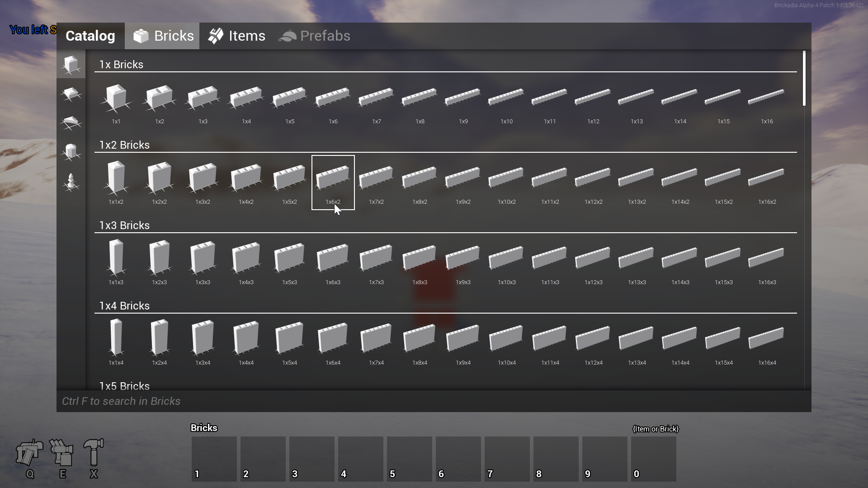Image resolution: width=868 pixels, height=488 pixels.
Task: Choose the 1x5 brick
Action: pyautogui.click(x=290, y=103)
